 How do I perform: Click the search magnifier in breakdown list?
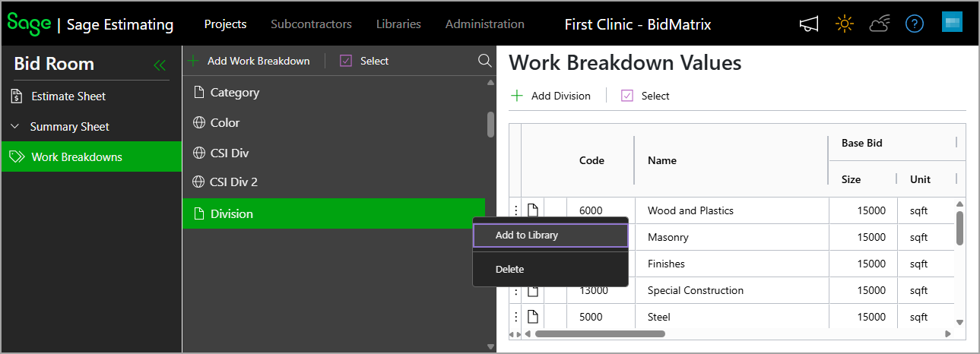coord(484,61)
